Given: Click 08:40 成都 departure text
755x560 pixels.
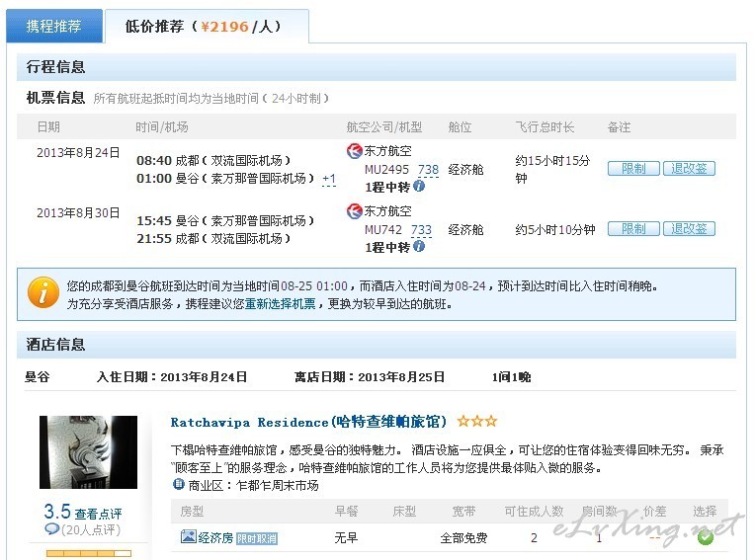Looking at the screenshot, I should click(213, 160).
